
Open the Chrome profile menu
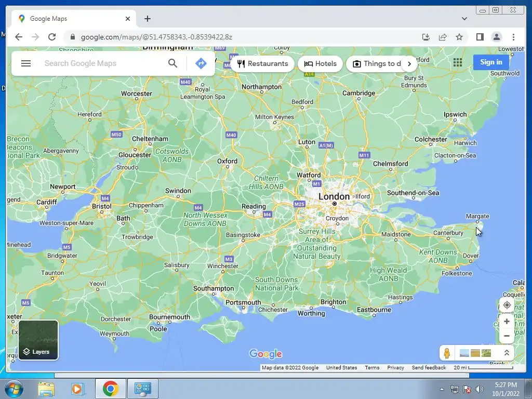click(x=496, y=37)
